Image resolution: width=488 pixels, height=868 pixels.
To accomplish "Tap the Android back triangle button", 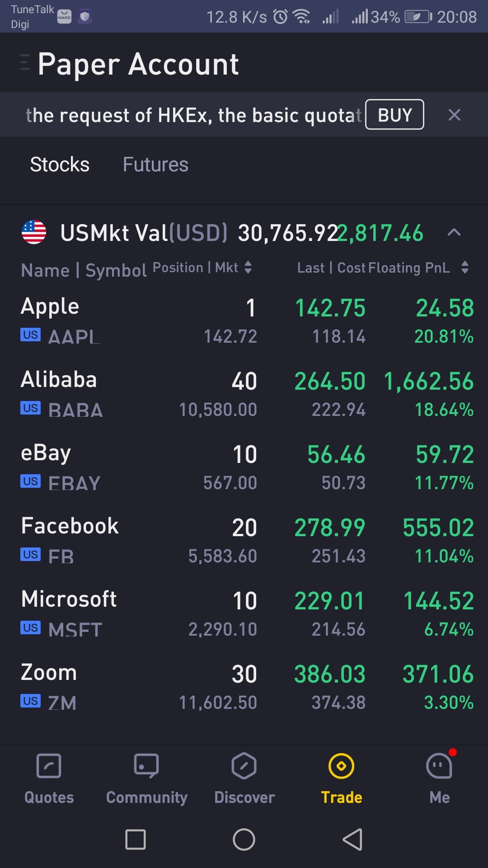I will click(353, 840).
